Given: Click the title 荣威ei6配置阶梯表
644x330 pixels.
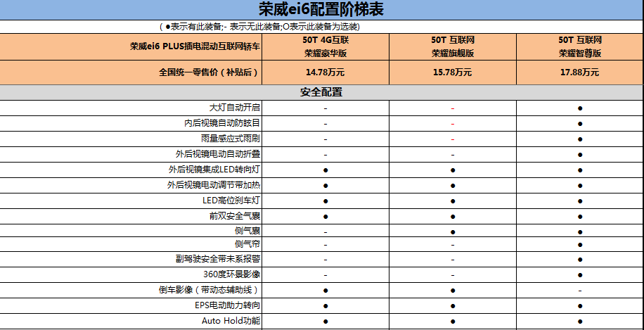Looking at the screenshot, I should 321,9.
